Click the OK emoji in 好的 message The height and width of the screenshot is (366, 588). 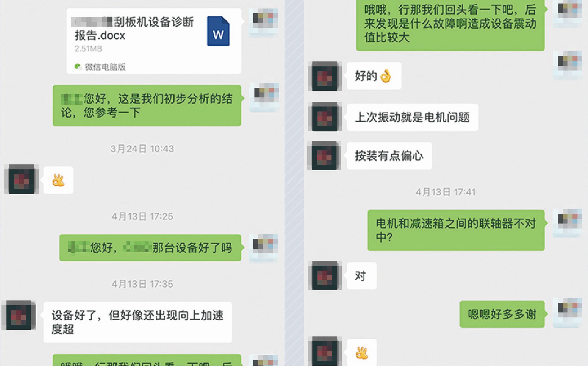[x=385, y=76]
